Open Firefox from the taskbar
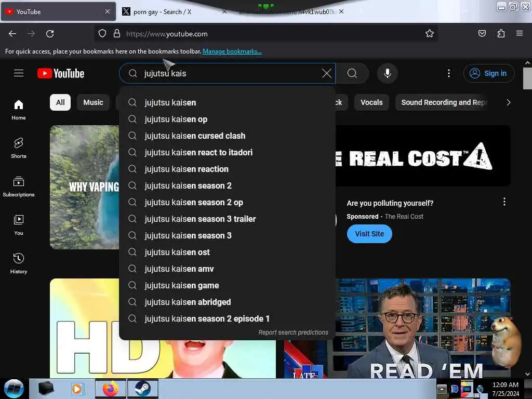The width and height of the screenshot is (532, 399). [111, 389]
